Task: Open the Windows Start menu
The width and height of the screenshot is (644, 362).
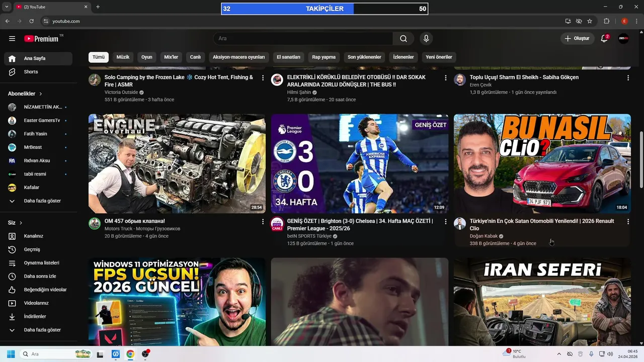Action: point(11,354)
